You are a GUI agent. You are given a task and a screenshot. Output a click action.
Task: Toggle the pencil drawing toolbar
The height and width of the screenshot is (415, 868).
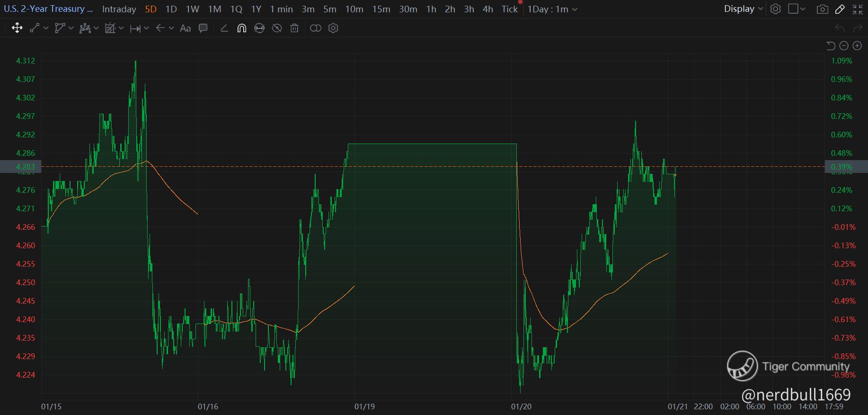click(x=840, y=9)
